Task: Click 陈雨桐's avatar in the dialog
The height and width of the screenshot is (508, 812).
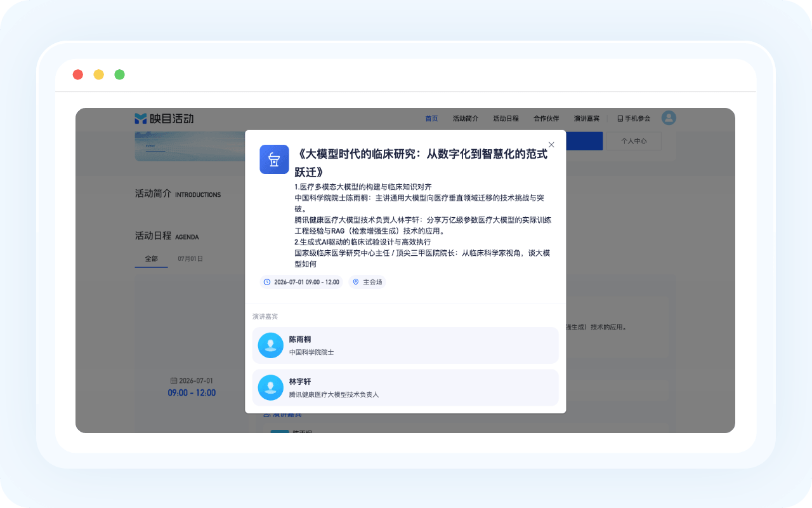Action: pyautogui.click(x=271, y=345)
